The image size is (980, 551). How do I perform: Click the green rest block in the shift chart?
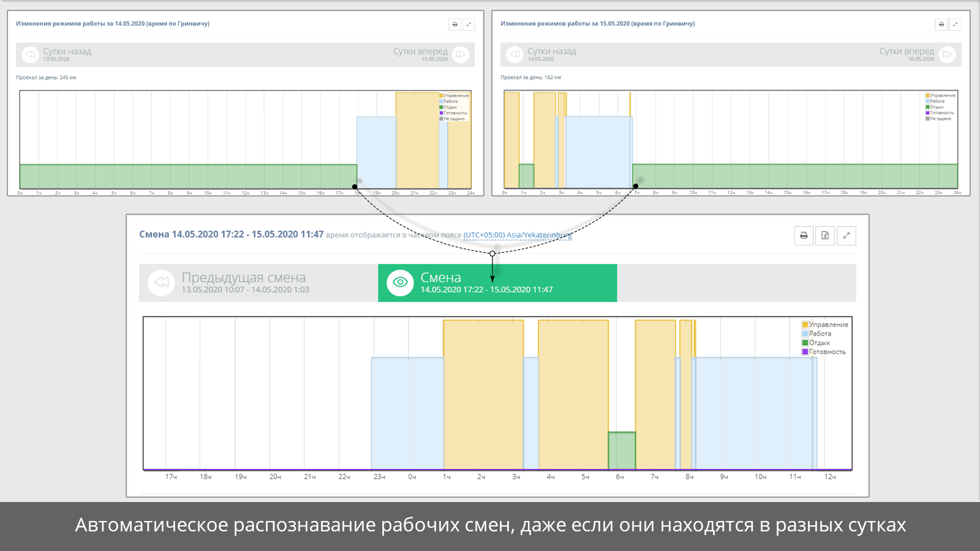click(x=622, y=451)
